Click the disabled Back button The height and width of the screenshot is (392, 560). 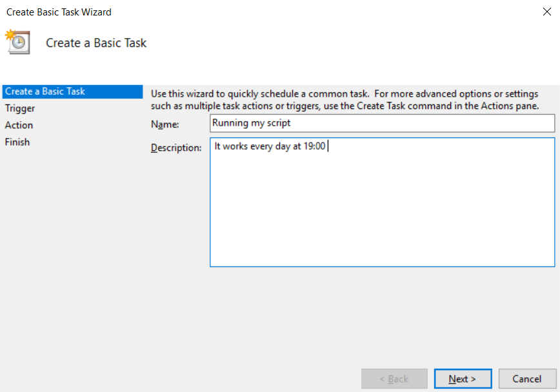(x=394, y=378)
